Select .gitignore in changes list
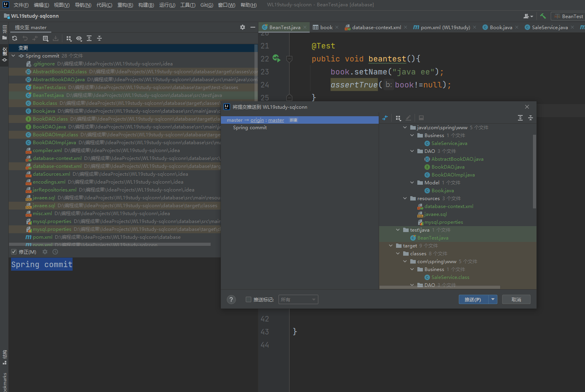 click(x=43, y=63)
